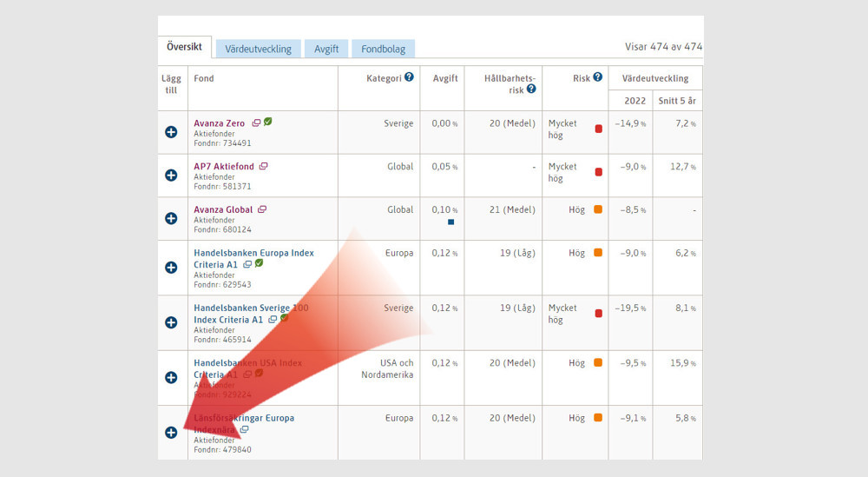This screenshot has width=868, height=477.
Task: Click Risk column help icon
Action: [x=598, y=77]
